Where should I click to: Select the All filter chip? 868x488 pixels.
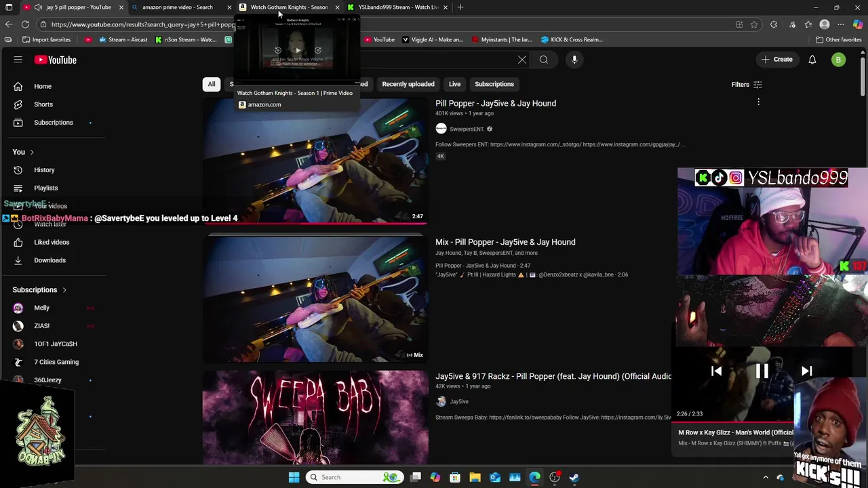212,84
